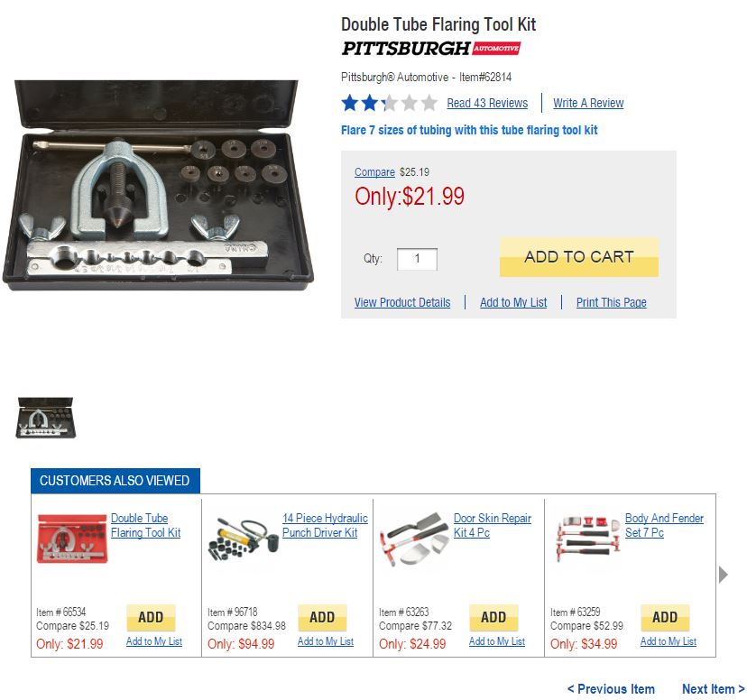Select the small product thumbnail image
The width and height of the screenshot is (747, 700).
46,418
